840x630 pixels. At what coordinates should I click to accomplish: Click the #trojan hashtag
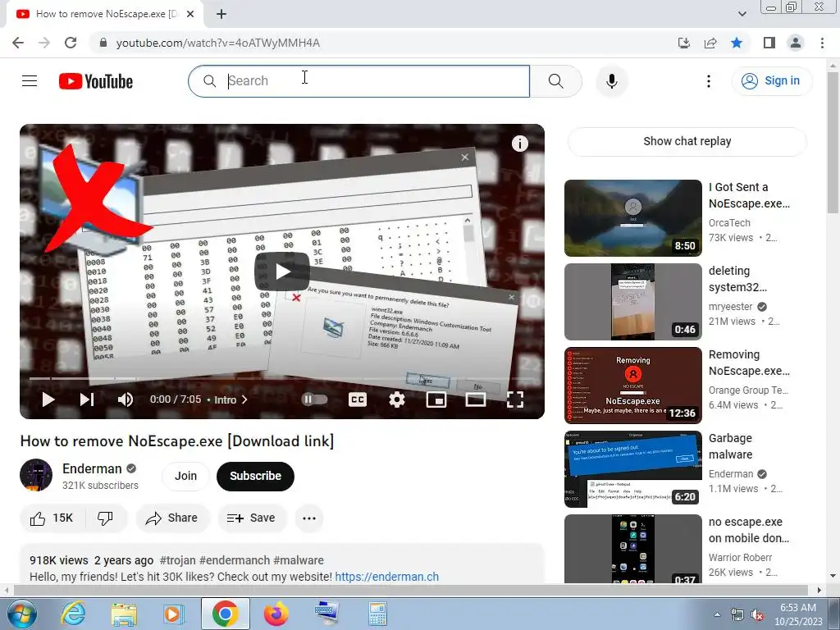coord(178,560)
